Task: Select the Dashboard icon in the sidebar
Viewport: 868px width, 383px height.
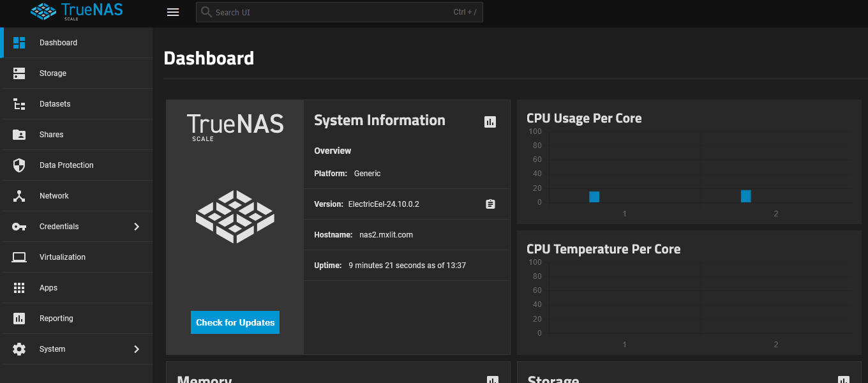Action: [19, 42]
